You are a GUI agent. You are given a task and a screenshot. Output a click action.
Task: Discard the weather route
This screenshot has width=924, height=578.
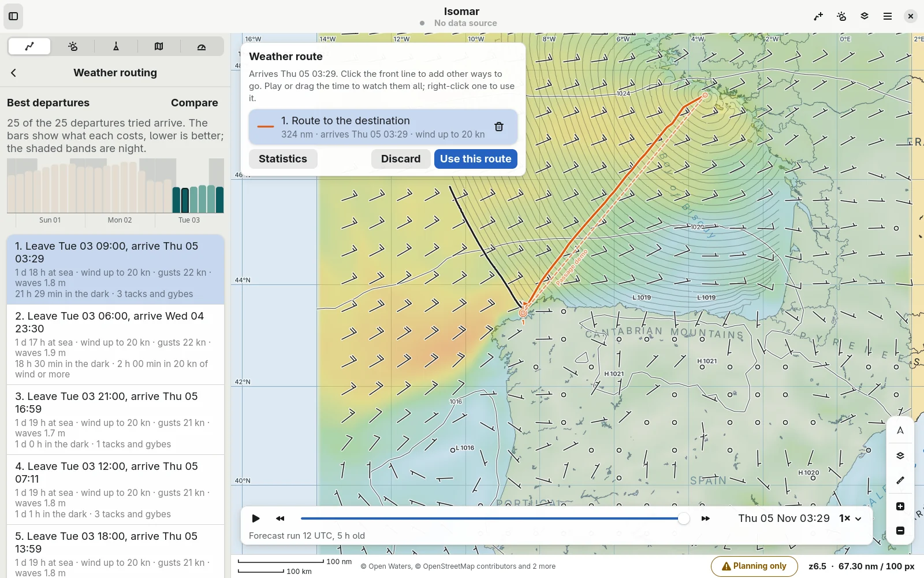tap(401, 159)
